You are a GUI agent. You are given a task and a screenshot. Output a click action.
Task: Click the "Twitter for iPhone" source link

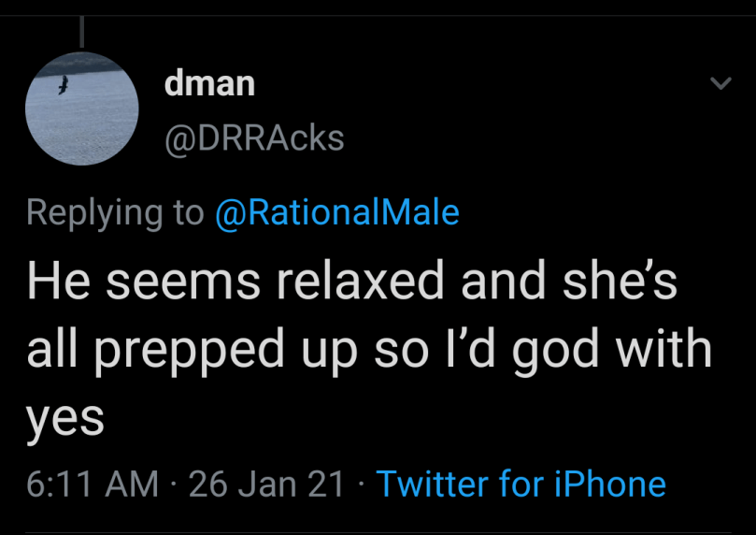521,484
